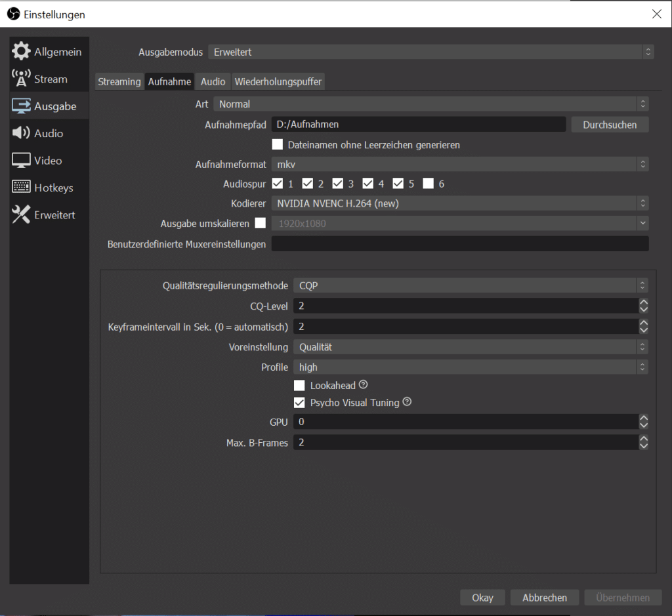Switch to the Audio output tab

213,81
